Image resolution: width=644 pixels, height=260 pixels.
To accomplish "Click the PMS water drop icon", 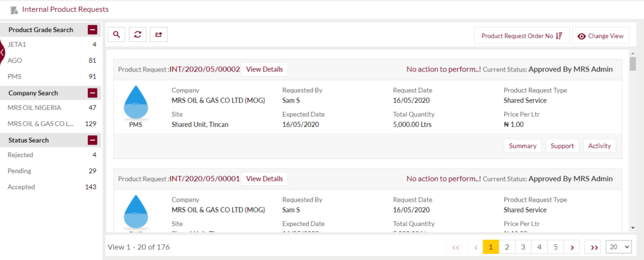I will [136, 103].
